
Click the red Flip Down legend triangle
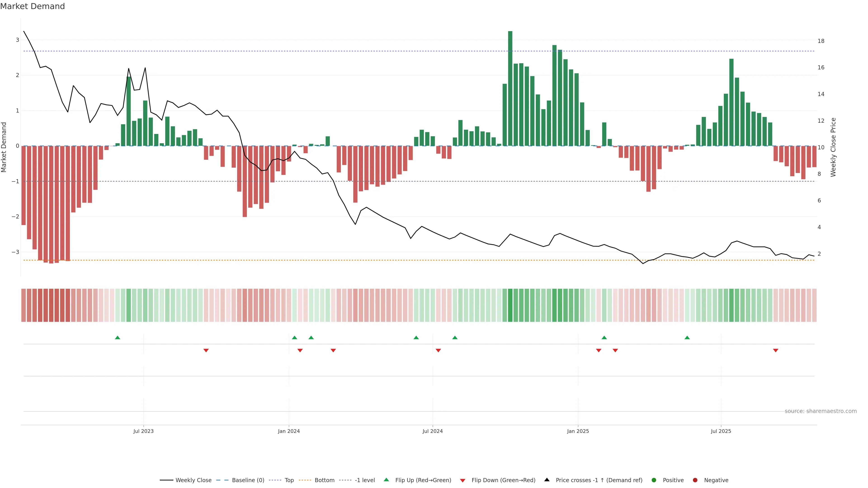463,480
